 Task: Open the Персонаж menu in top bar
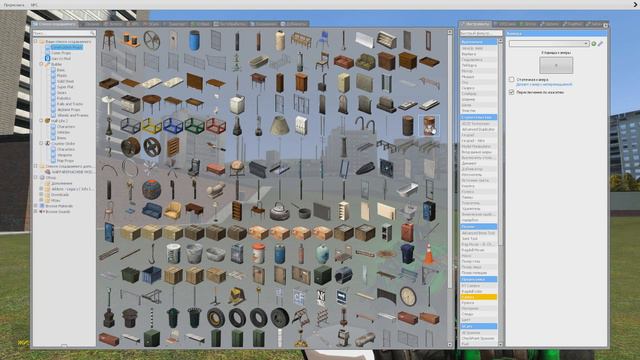(x=14, y=5)
